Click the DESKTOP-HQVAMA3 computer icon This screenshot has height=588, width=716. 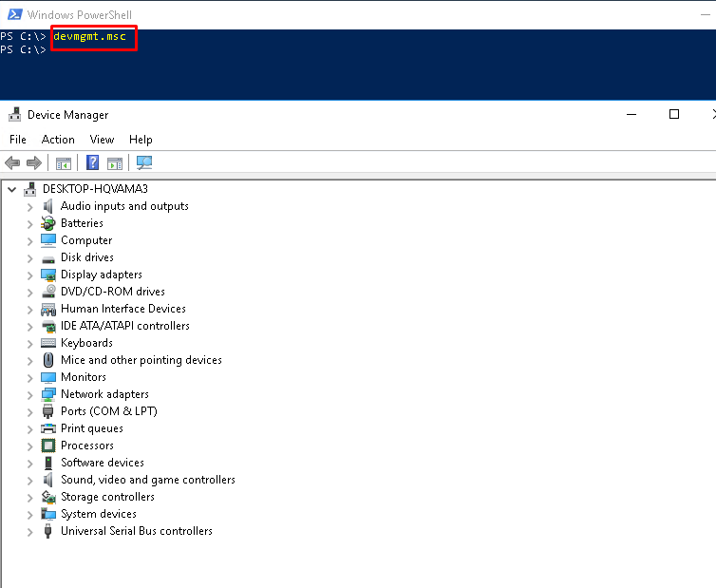(x=30, y=189)
